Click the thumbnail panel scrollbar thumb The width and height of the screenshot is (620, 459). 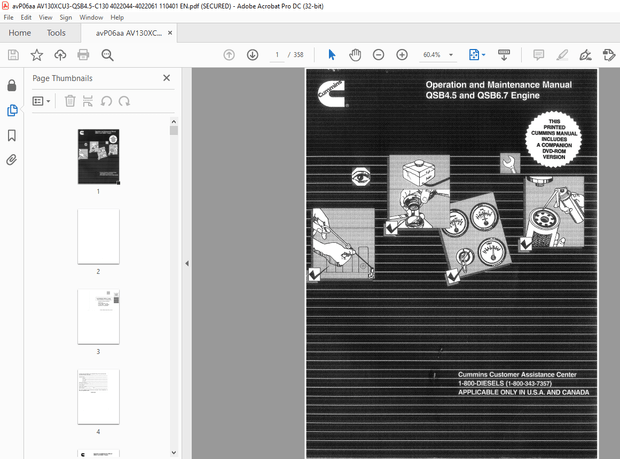(174, 130)
